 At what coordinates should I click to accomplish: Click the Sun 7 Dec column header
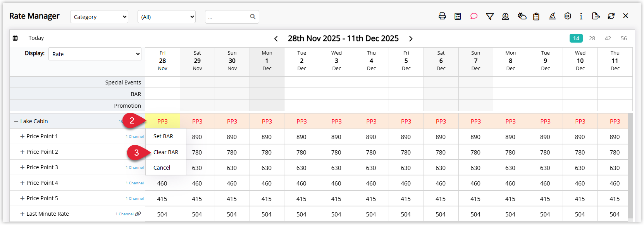(x=476, y=61)
